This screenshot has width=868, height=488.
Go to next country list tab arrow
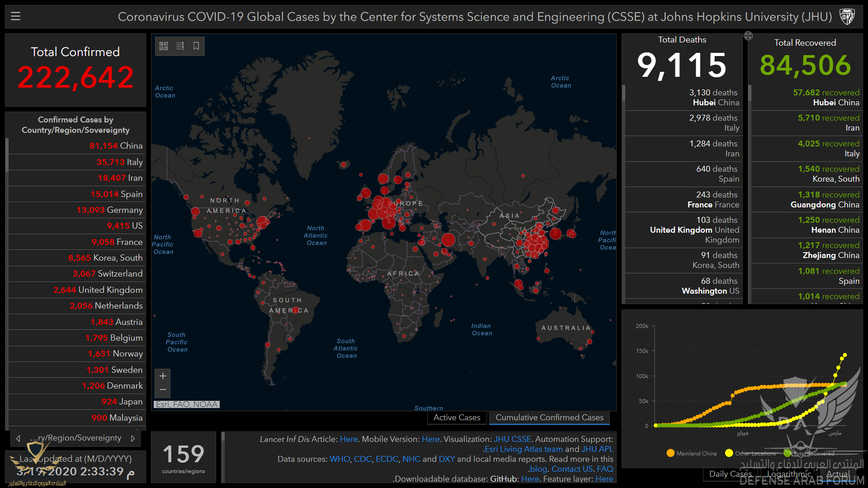133,438
